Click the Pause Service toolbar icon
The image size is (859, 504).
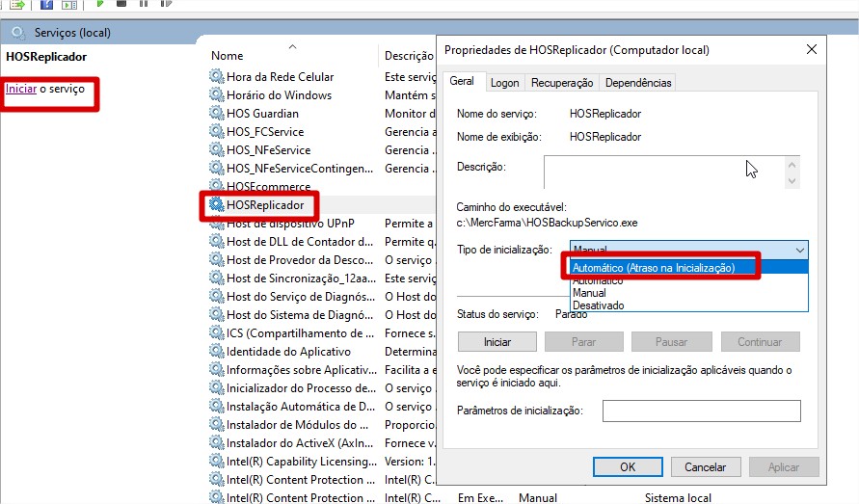pos(144,3)
